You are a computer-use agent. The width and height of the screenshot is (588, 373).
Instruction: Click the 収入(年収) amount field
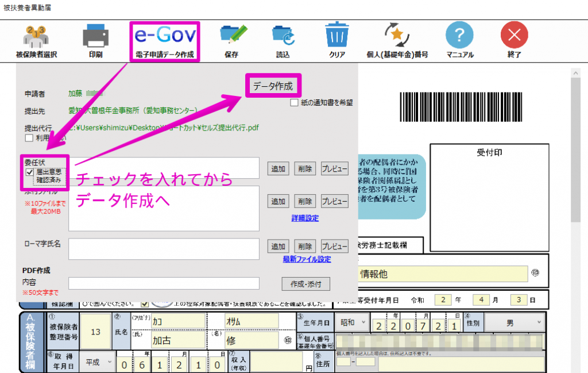pyautogui.click(x=276, y=362)
